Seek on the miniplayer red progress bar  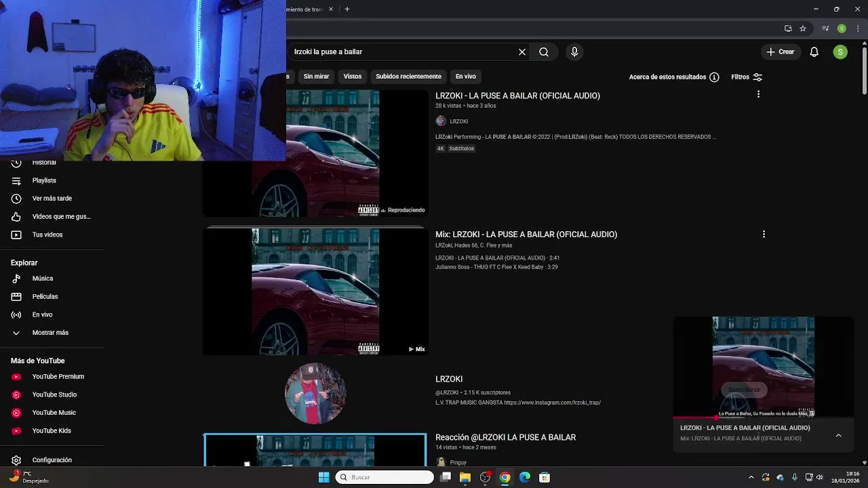[763, 418]
